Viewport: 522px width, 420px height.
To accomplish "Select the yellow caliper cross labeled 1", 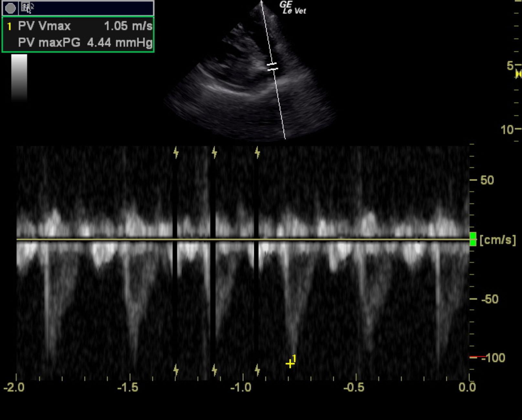I will (x=290, y=364).
